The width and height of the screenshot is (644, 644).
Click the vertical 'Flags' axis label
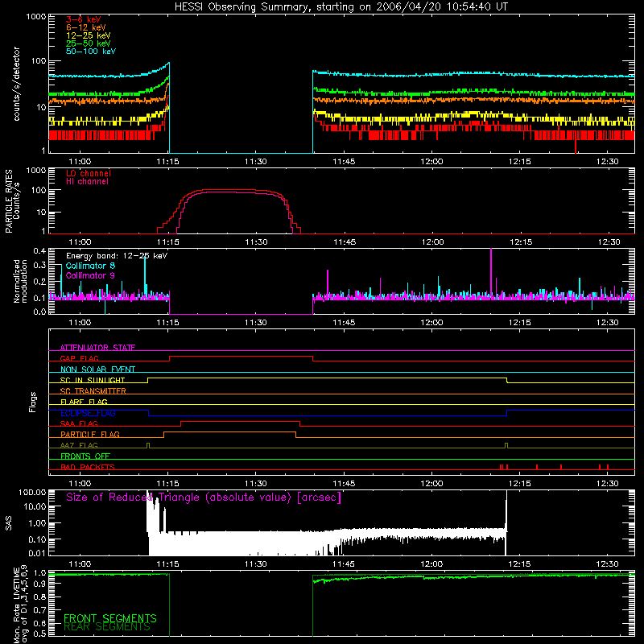coord(33,402)
